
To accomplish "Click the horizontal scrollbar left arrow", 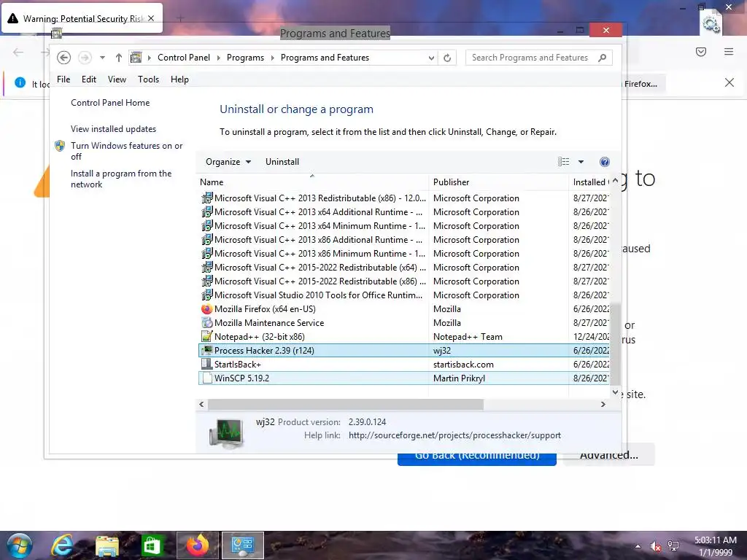I will point(201,404).
